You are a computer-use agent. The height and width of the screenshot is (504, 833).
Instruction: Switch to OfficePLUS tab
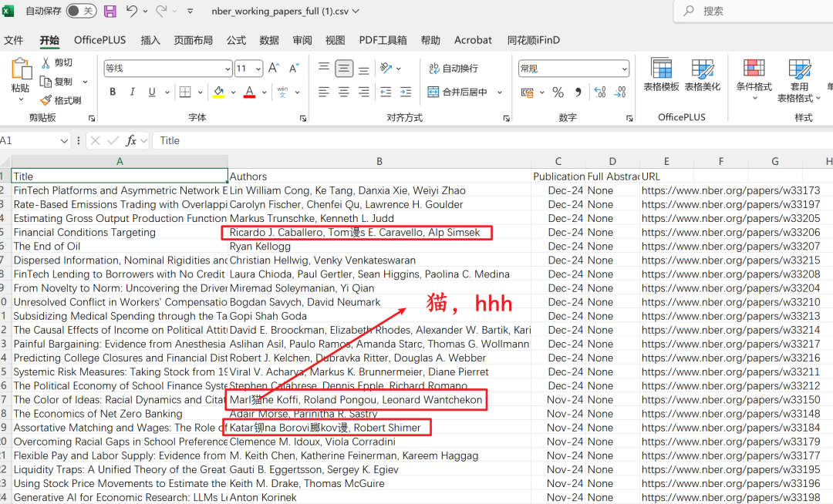pos(99,40)
